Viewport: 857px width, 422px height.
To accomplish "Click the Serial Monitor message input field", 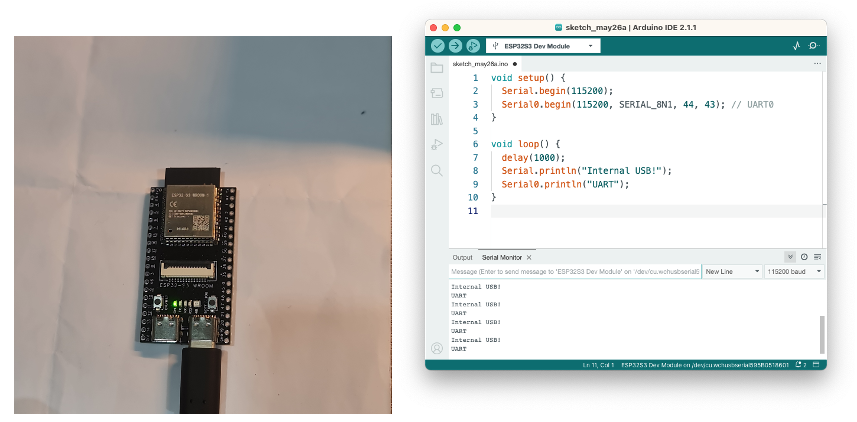I will [x=575, y=272].
